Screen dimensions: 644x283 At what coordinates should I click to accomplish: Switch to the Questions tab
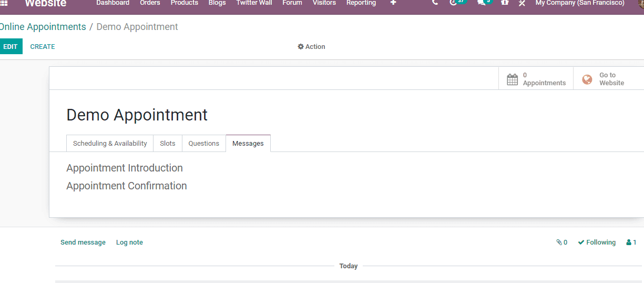click(204, 144)
